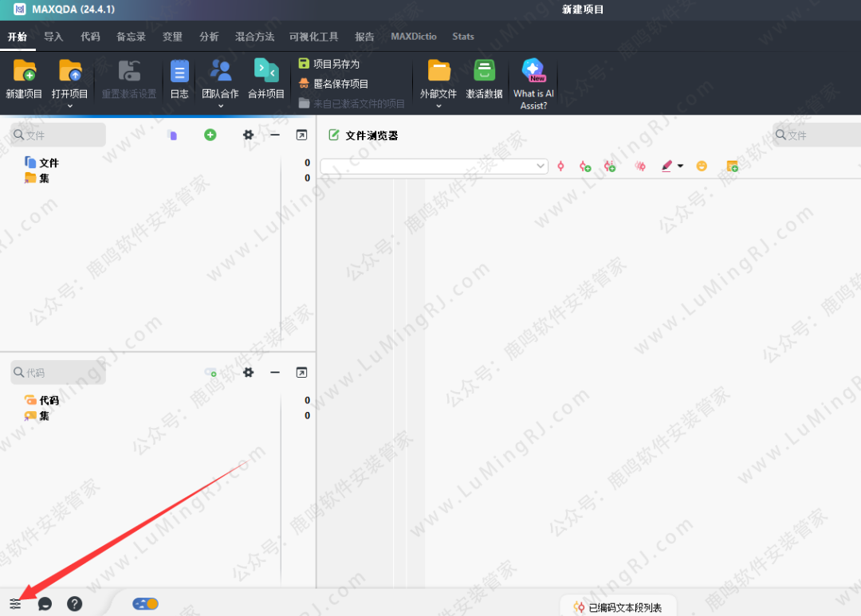This screenshot has height=616, width=861.
Task: Expand the 外部文件 dropdown arrow
Action: tap(438, 106)
